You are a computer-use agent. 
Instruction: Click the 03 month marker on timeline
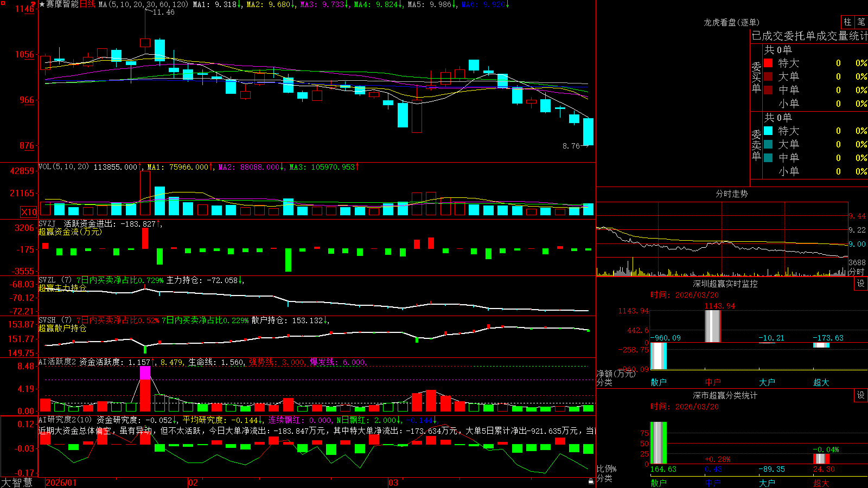point(393,483)
